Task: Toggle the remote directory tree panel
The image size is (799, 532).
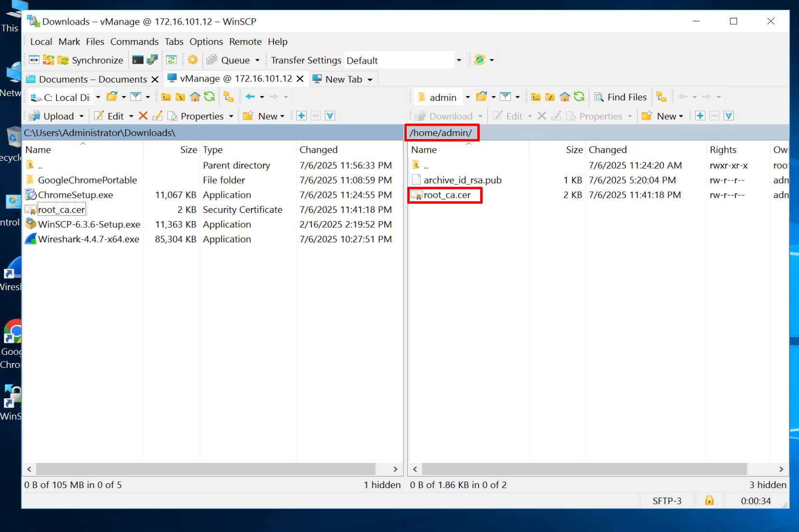Action: pos(661,97)
